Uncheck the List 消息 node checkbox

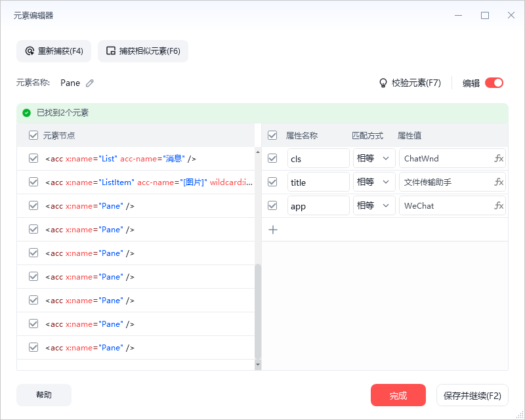[x=33, y=158]
